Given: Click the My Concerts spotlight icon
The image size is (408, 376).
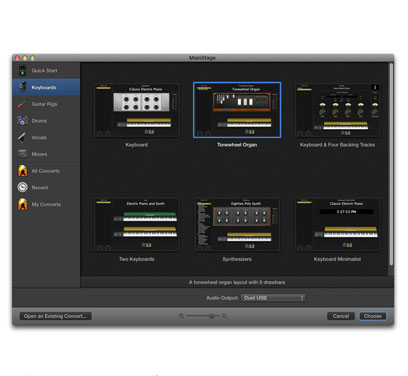Looking at the screenshot, I should point(22,204).
